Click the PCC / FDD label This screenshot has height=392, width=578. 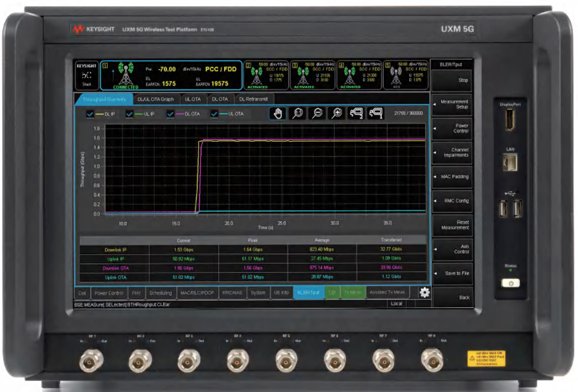click(x=221, y=69)
